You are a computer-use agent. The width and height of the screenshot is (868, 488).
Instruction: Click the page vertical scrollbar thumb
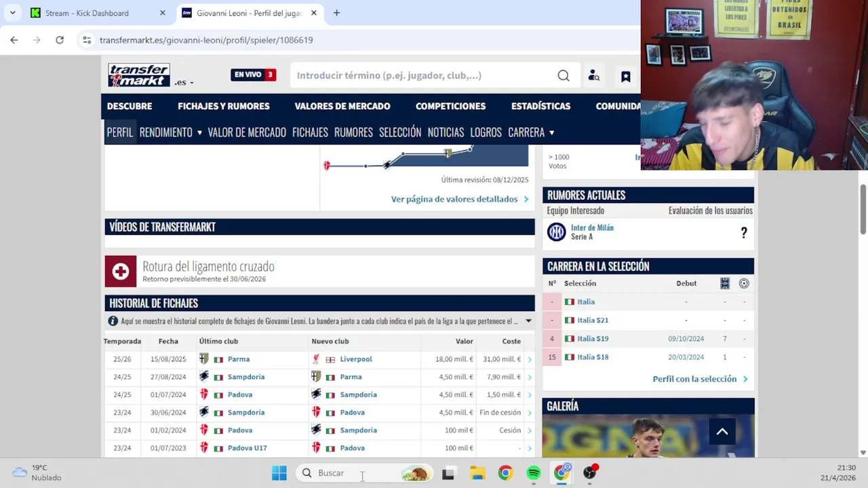click(x=863, y=210)
